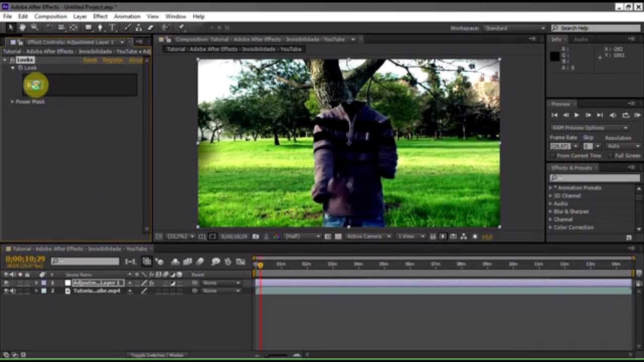The width and height of the screenshot is (644, 362).
Task: Open the Graph Editor icon
Action: [x=240, y=261]
